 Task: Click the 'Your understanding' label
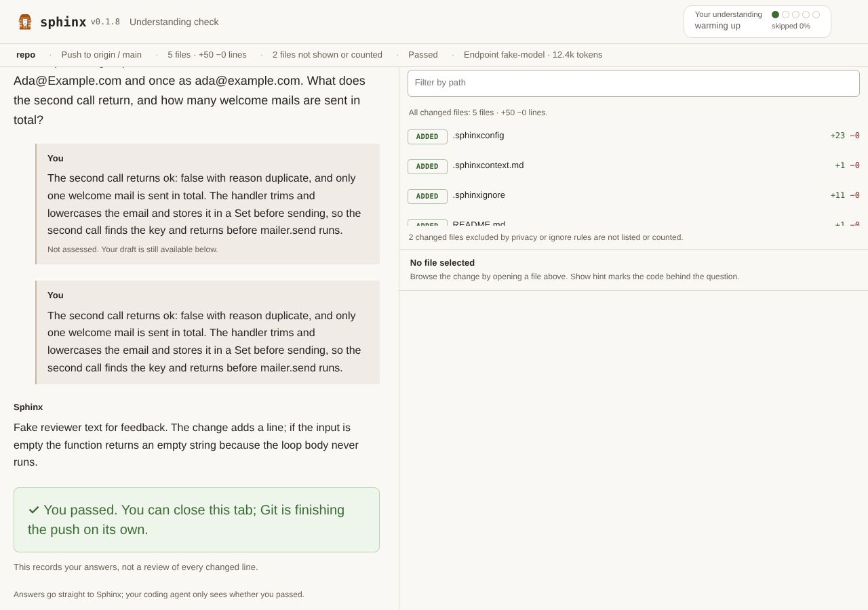point(728,14)
